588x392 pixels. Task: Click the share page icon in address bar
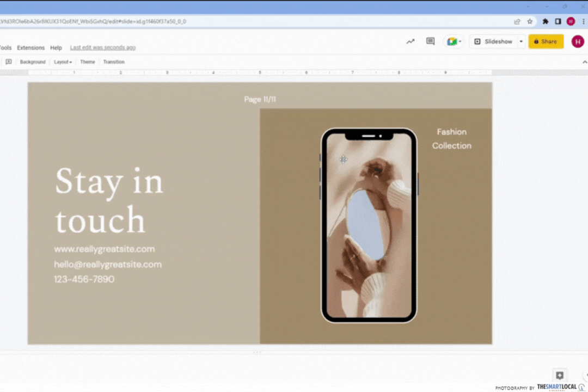point(517,22)
